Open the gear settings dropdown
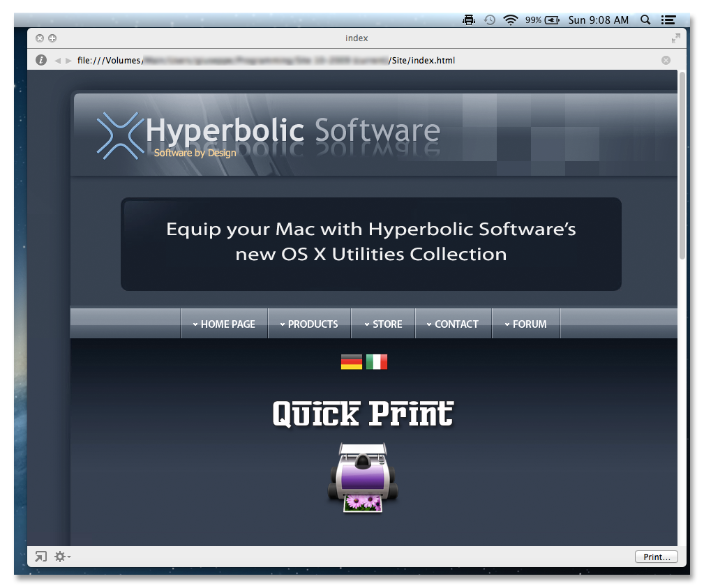 pyautogui.click(x=62, y=557)
